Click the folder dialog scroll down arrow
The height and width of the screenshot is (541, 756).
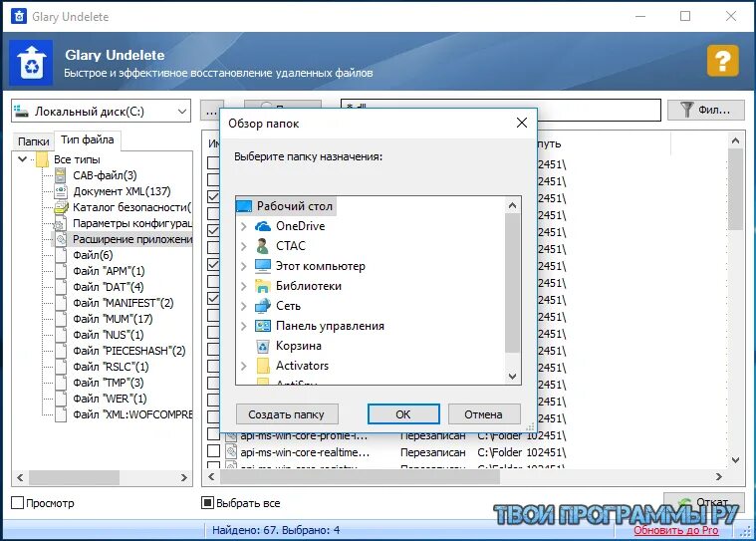(x=513, y=376)
